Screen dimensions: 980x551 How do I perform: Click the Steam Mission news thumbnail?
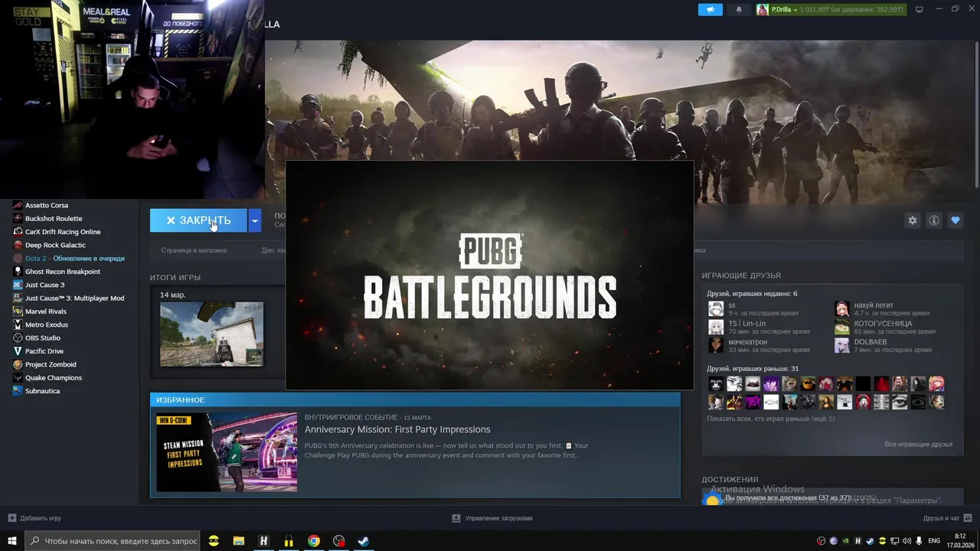[x=227, y=452]
